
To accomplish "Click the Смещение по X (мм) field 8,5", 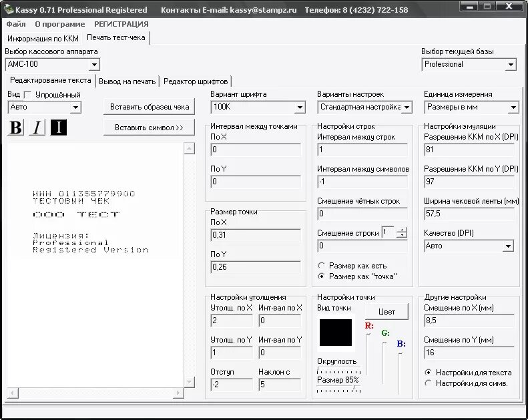I will [x=469, y=321].
